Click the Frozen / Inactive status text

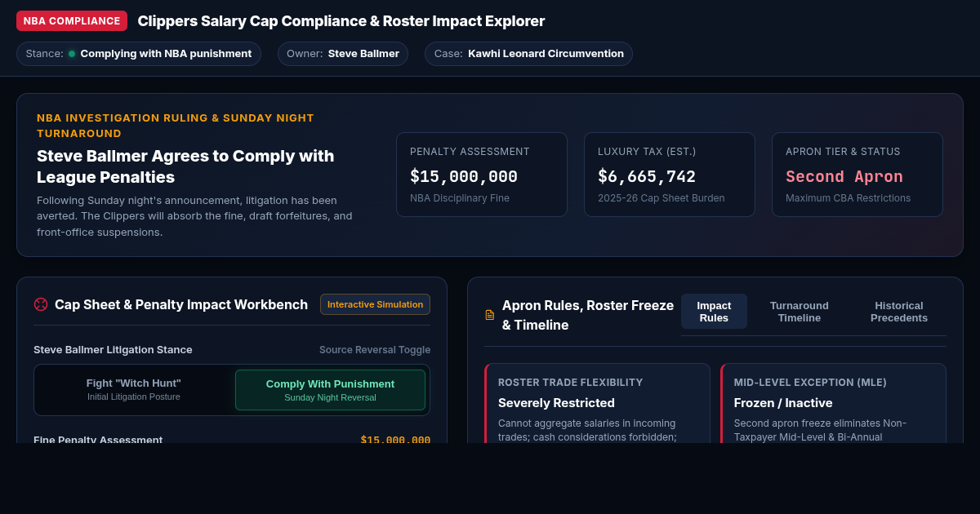[783, 403]
